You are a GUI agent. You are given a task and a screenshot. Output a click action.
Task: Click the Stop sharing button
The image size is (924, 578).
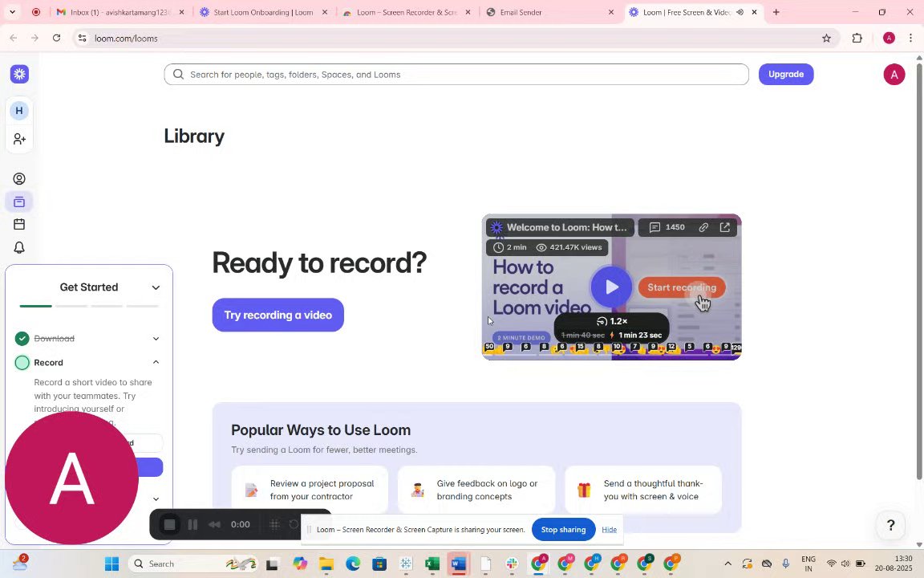563,530
